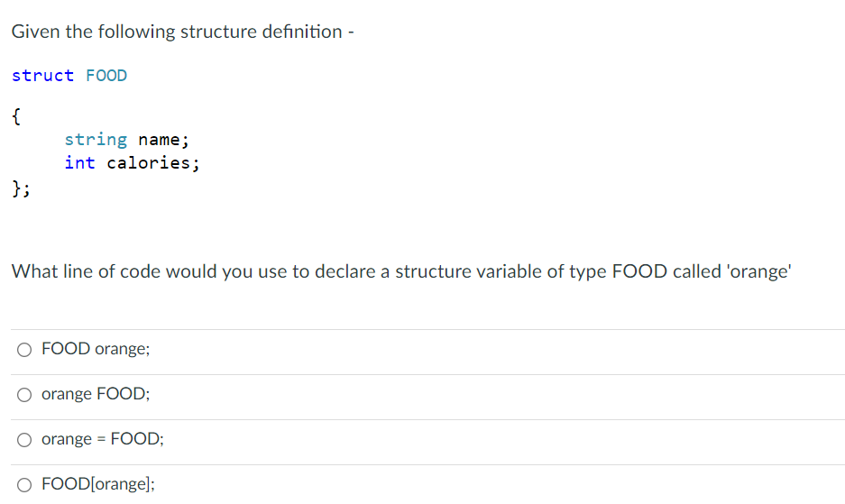Click the FOOD type name after struct
Screen dimensions: 845x504
[x=106, y=76]
